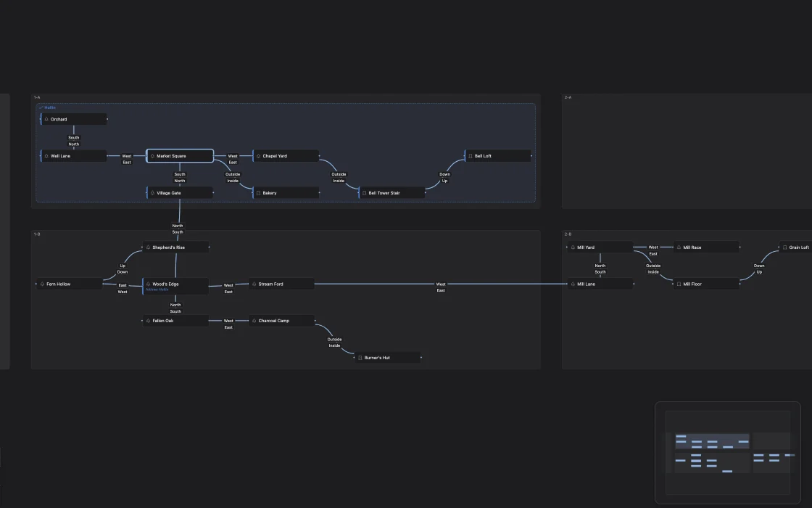This screenshot has width=812, height=508.
Task: Select the Bakery node's room icon
Action: click(x=258, y=193)
